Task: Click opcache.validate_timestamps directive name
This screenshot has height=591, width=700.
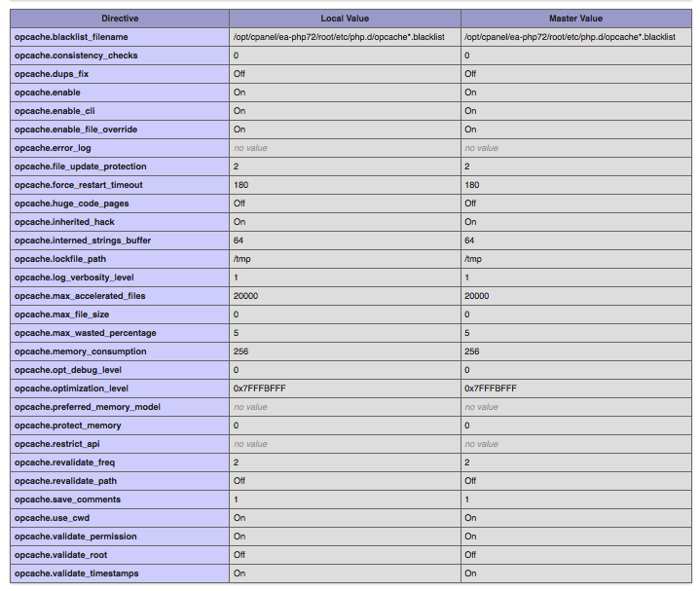Action: pyautogui.click(x=76, y=574)
